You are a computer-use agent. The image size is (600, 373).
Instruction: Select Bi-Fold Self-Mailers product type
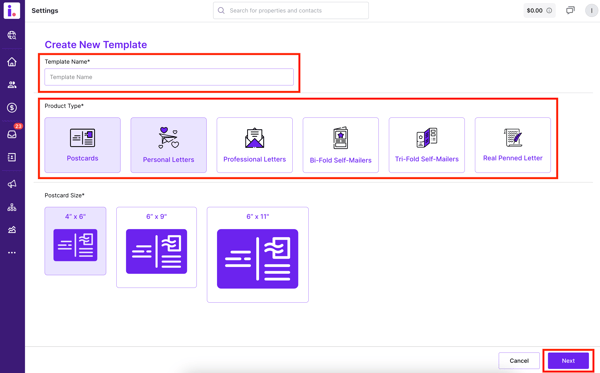(x=341, y=145)
